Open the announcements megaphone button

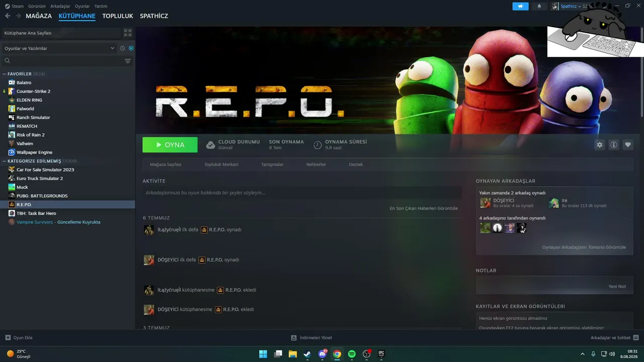pyautogui.click(x=521, y=6)
